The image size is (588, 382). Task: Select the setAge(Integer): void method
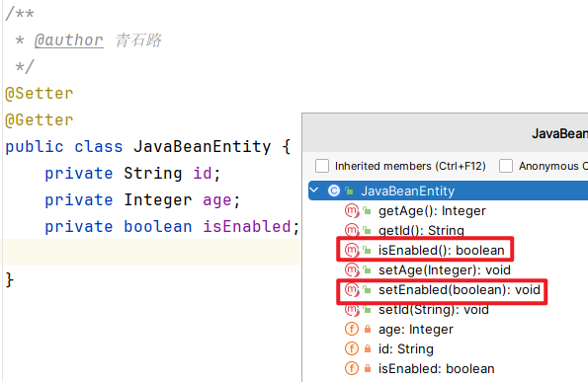point(445,270)
